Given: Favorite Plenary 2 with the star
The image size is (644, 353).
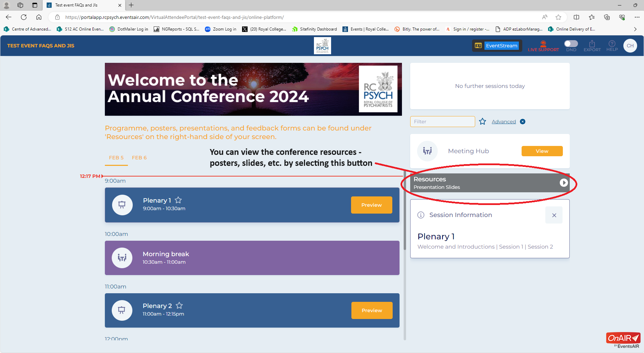Looking at the screenshot, I should point(179,306).
